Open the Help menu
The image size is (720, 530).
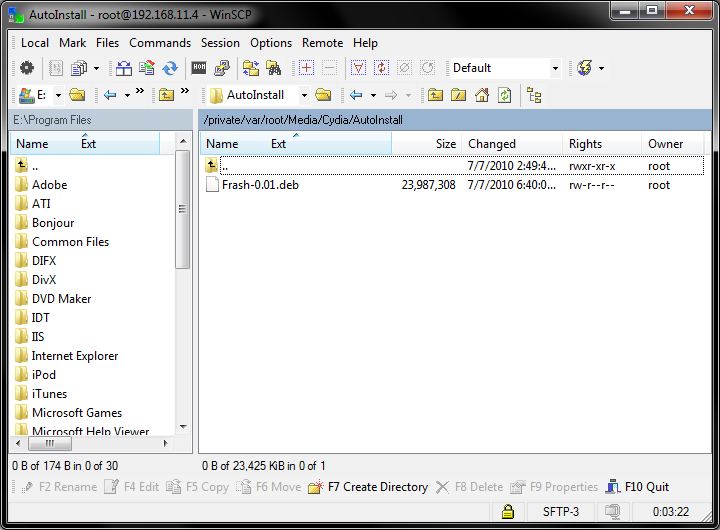click(366, 43)
